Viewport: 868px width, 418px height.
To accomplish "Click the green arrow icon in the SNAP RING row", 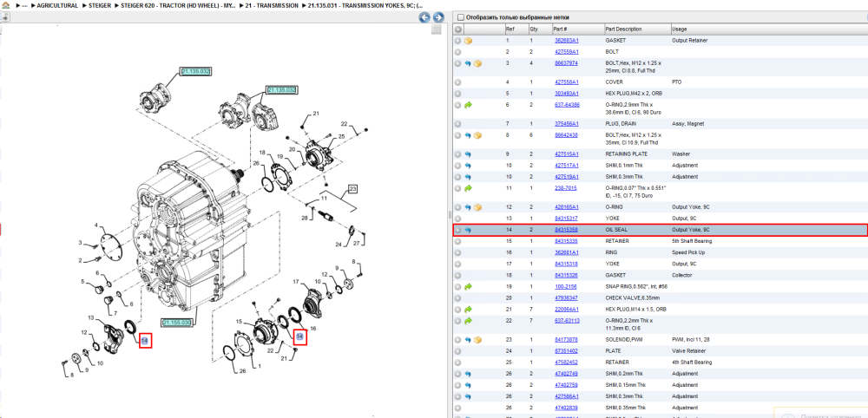I will [x=469, y=286].
